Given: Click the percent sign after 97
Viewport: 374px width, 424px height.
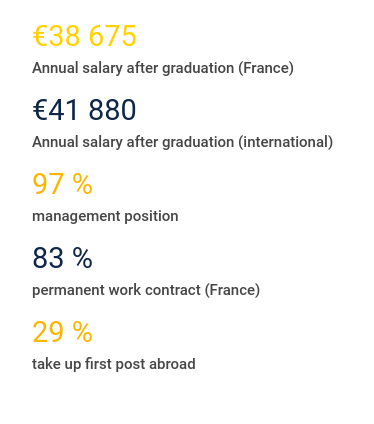Looking at the screenshot, I should 83,184.
